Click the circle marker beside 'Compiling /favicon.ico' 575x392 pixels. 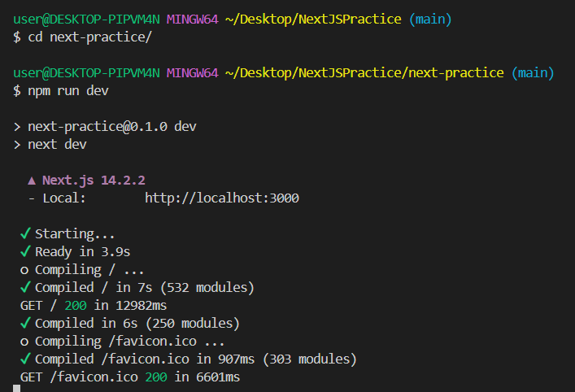click(x=24, y=342)
